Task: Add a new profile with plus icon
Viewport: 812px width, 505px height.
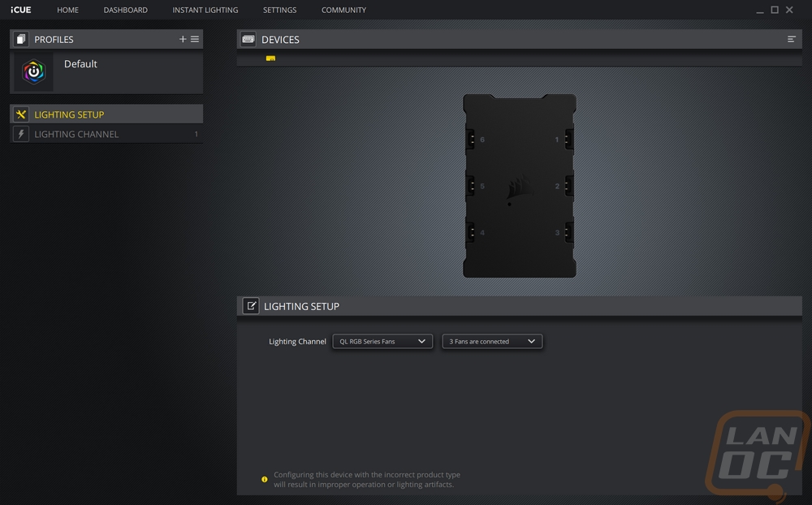Action: point(182,39)
